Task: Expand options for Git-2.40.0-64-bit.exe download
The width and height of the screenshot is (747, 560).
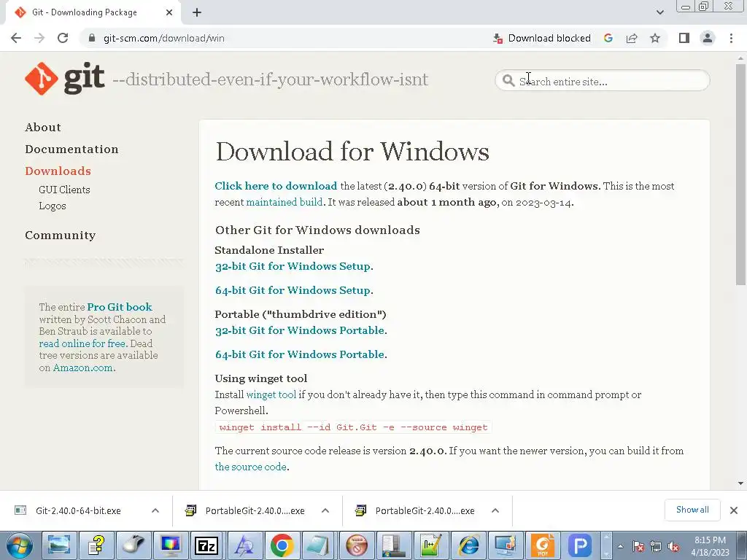Action: coord(155,510)
